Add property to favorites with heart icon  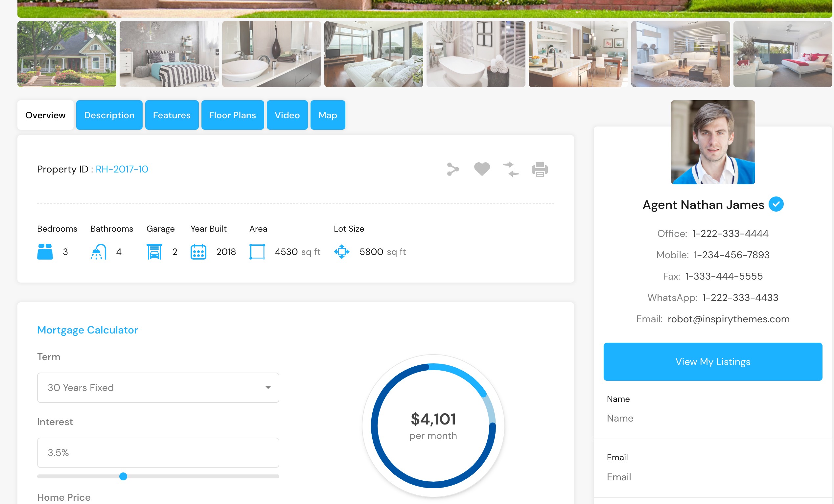coord(482,169)
